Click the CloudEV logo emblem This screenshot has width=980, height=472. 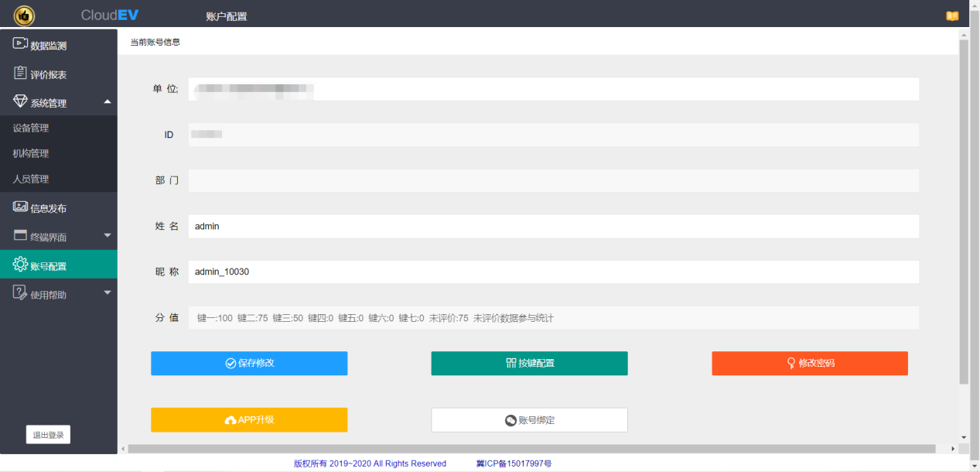[x=23, y=15]
